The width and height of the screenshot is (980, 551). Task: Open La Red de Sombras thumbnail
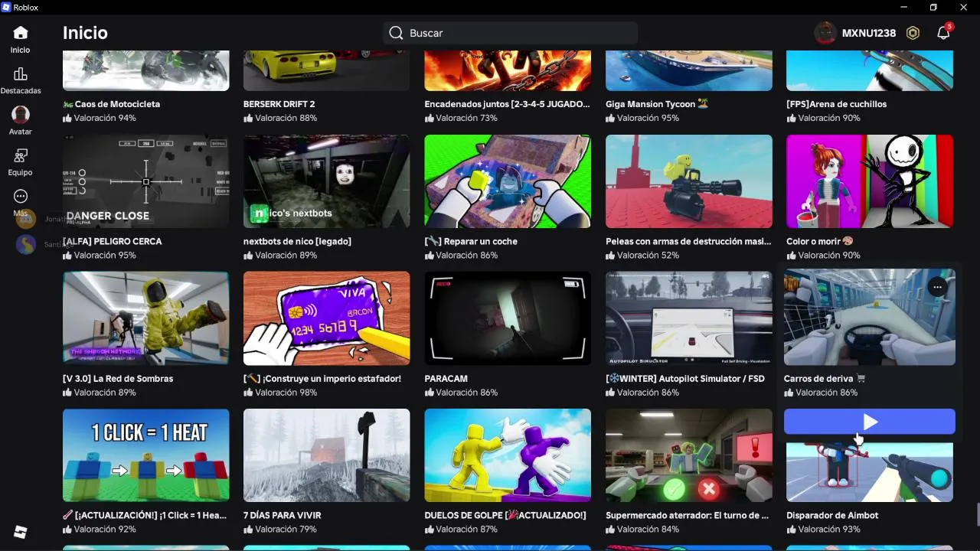[x=145, y=318]
